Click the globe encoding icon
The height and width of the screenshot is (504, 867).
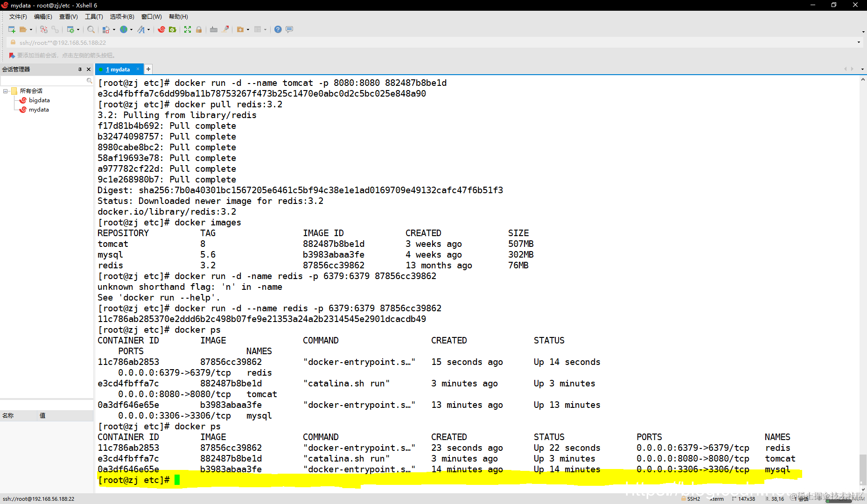pos(124,29)
